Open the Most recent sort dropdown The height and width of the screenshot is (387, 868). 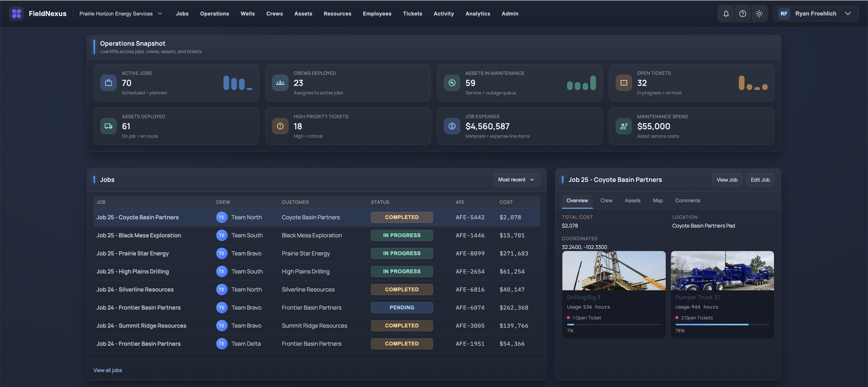point(517,180)
